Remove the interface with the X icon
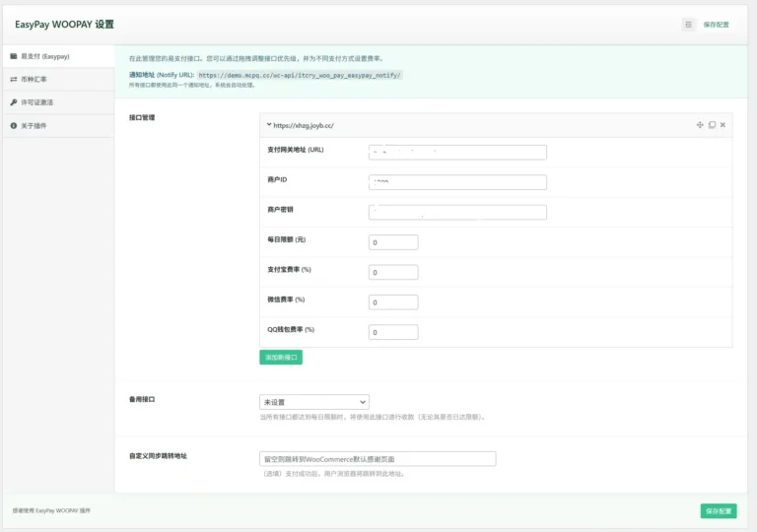Image resolution: width=757 pixels, height=532 pixels. click(723, 125)
